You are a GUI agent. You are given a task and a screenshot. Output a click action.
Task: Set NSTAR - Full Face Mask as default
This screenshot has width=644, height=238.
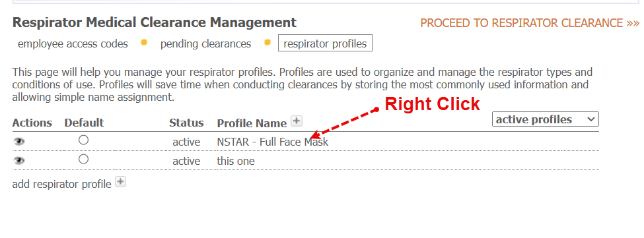(83, 140)
